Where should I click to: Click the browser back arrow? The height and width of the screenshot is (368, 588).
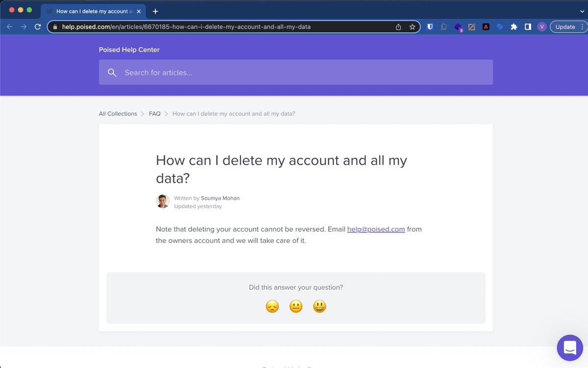pos(10,27)
